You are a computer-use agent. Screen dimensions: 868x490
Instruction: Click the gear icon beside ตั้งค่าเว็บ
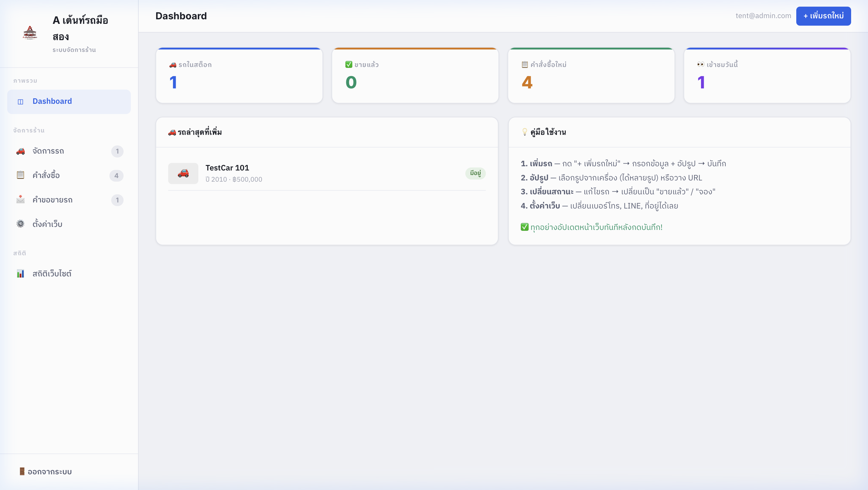[x=20, y=224]
